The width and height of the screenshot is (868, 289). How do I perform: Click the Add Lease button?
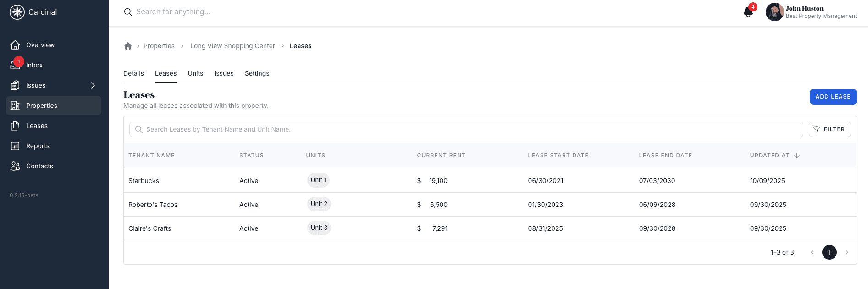coord(833,97)
